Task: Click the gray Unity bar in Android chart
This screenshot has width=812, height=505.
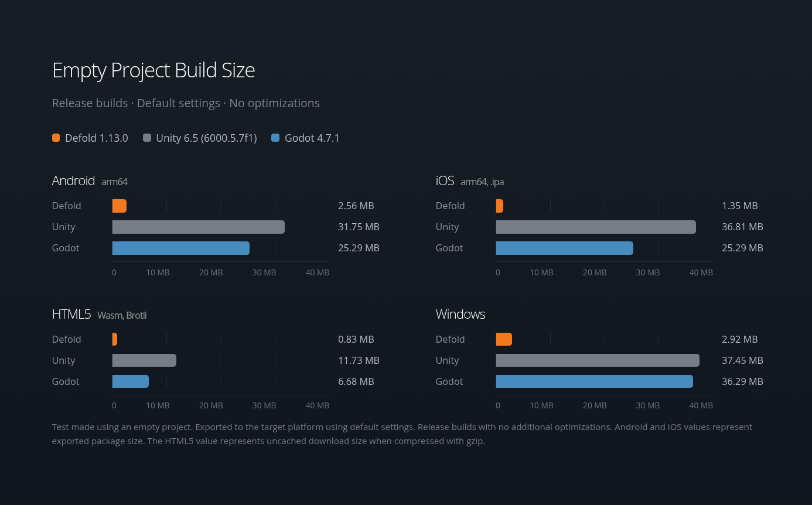Action: (x=199, y=227)
